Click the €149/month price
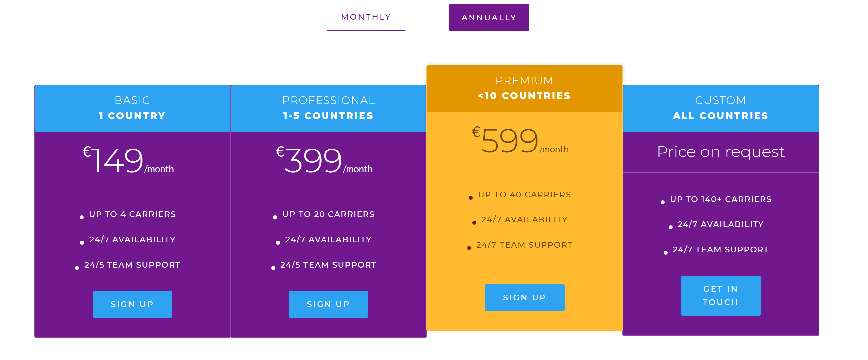Viewport: 868px width, 360px height. pyautogui.click(x=128, y=160)
